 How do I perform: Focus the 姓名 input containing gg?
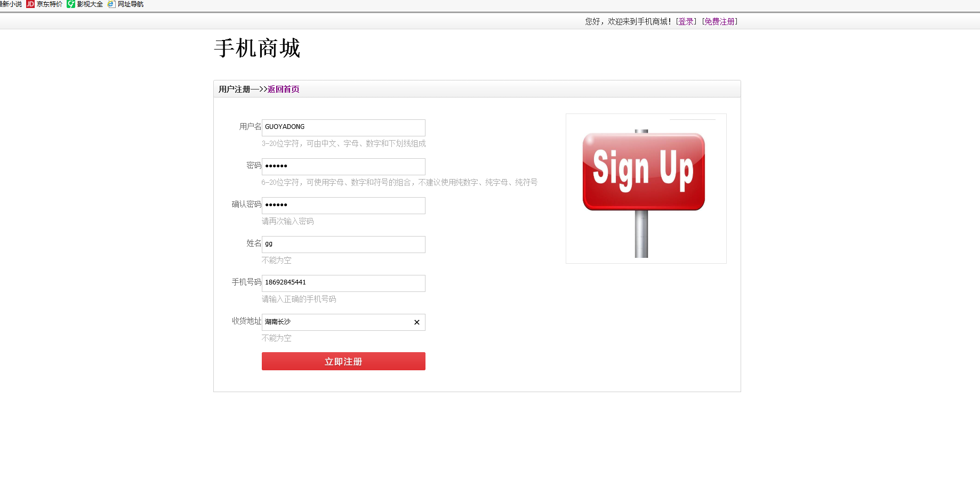pyautogui.click(x=343, y=245)
